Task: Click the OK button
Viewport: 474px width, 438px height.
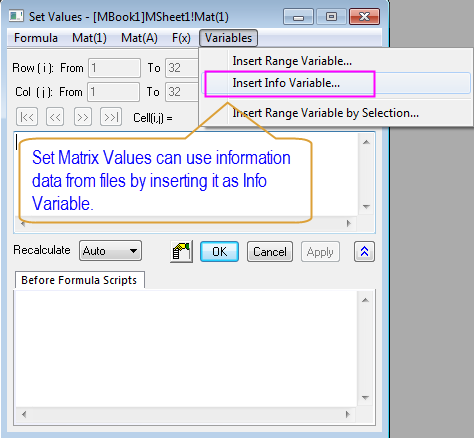Action: click(219, 252)
